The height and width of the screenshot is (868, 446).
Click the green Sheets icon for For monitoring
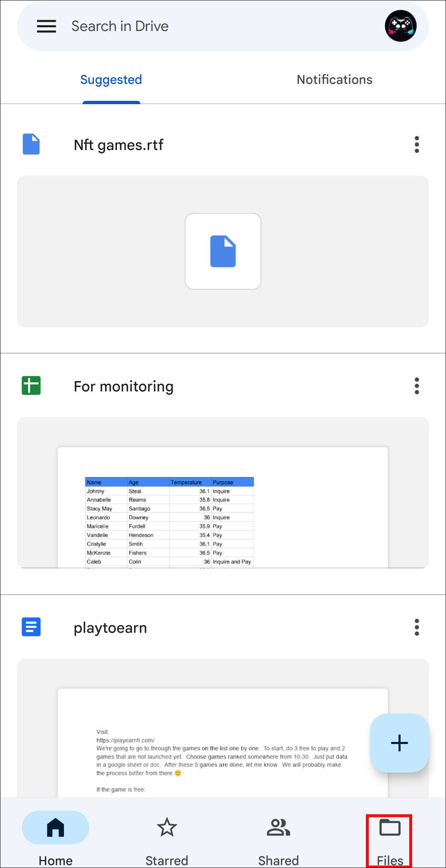coord(31,386)
